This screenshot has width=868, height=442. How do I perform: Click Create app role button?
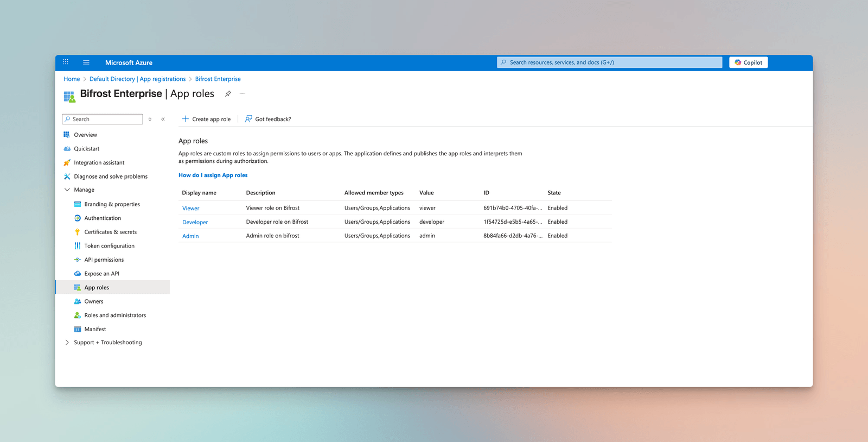pos(206,119)
